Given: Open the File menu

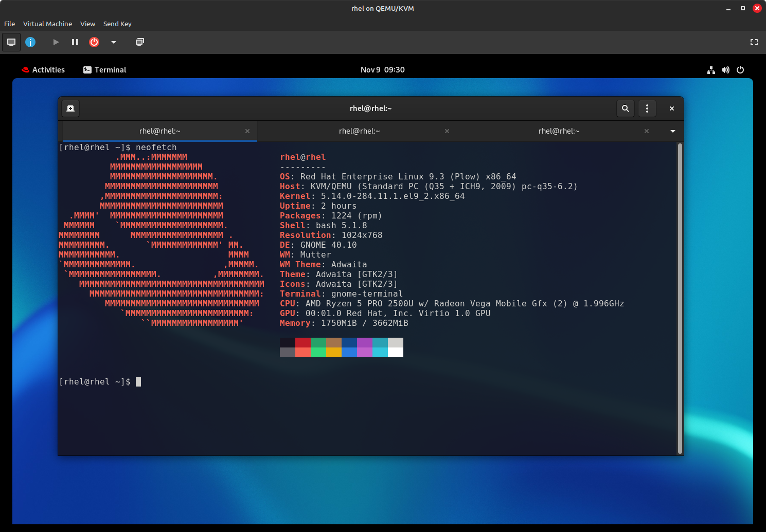Looking at the screenshot, I should [x=9, y=24].
